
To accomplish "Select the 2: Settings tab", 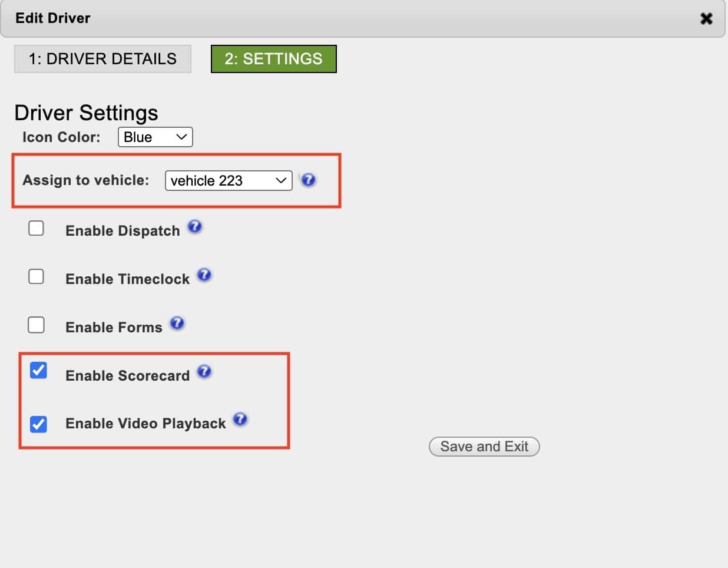I will click(x=274, y=59).
